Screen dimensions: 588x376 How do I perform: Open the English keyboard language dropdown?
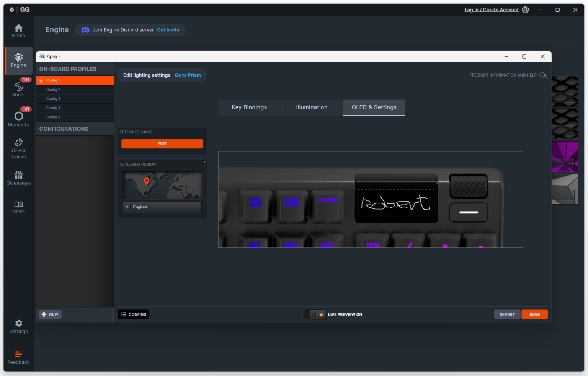click(x=162, y=207)
